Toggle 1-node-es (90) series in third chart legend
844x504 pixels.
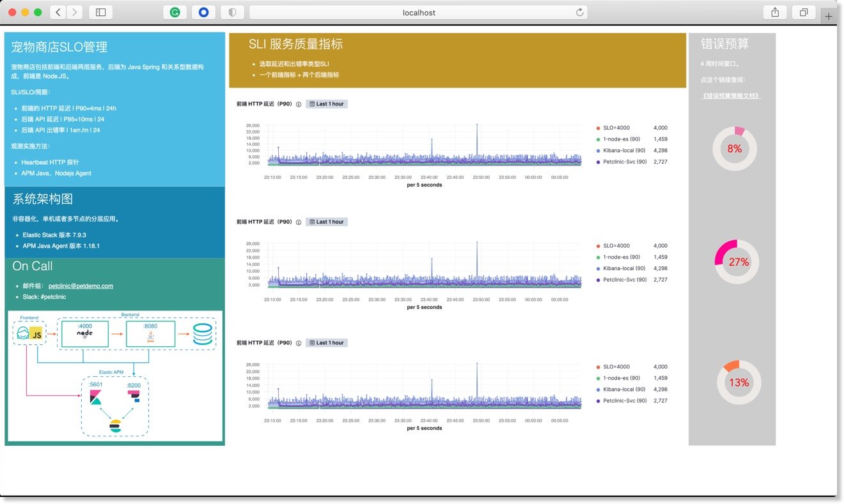[621, 378]
